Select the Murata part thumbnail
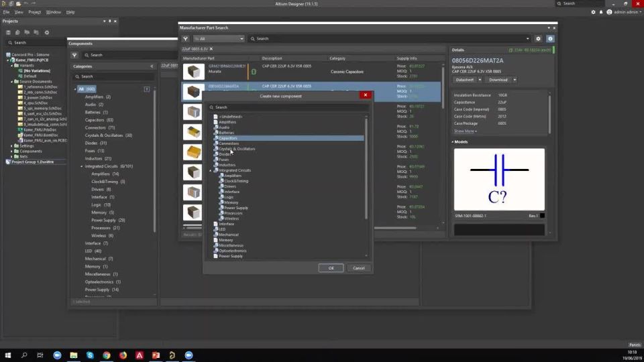 [193, 72]
